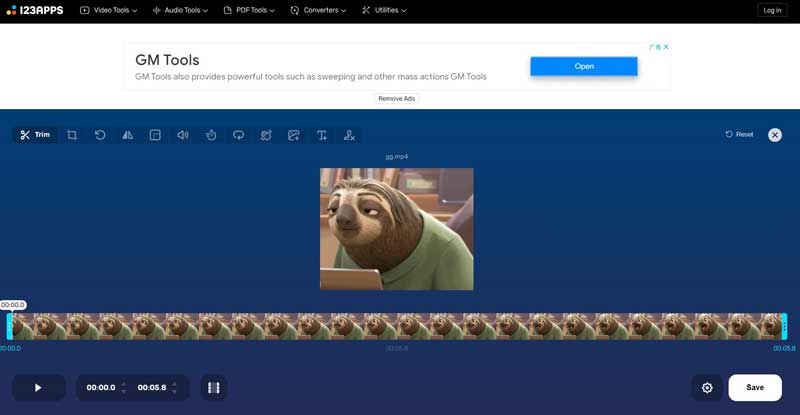Close the ad with X icon
This screenshot has height=415, width=800.
click(666, 47)
